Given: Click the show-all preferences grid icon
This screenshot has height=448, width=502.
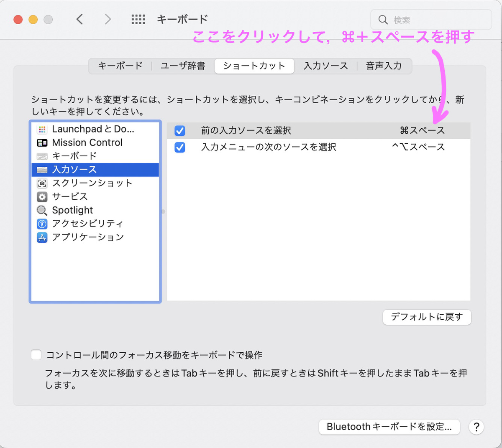Looking at the screenshot, I should click(x=138, y=19).
